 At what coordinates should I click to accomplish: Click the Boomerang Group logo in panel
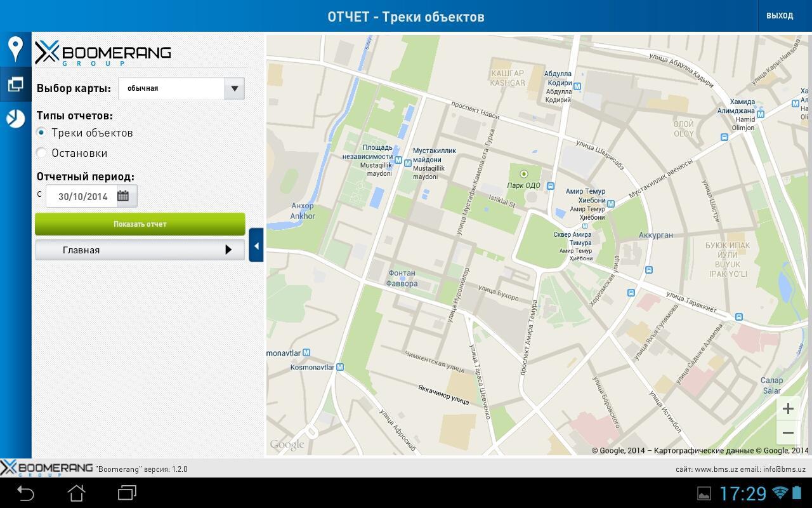point(103,53)
